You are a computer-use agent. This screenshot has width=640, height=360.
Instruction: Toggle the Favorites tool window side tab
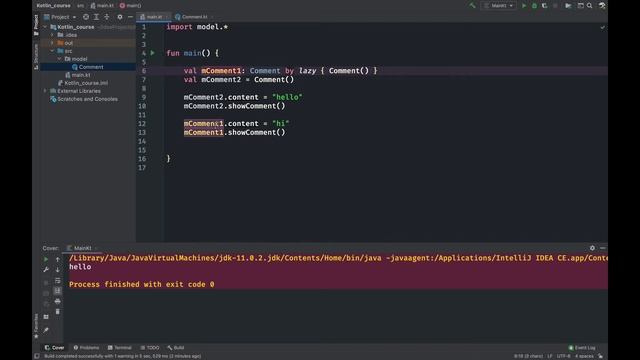[x=36, y=326]
